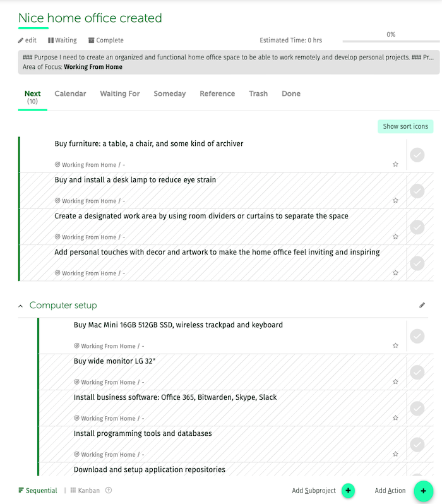Click the Show sort icons button
This screenshot has height=504, width=442.
click(405, 126)
